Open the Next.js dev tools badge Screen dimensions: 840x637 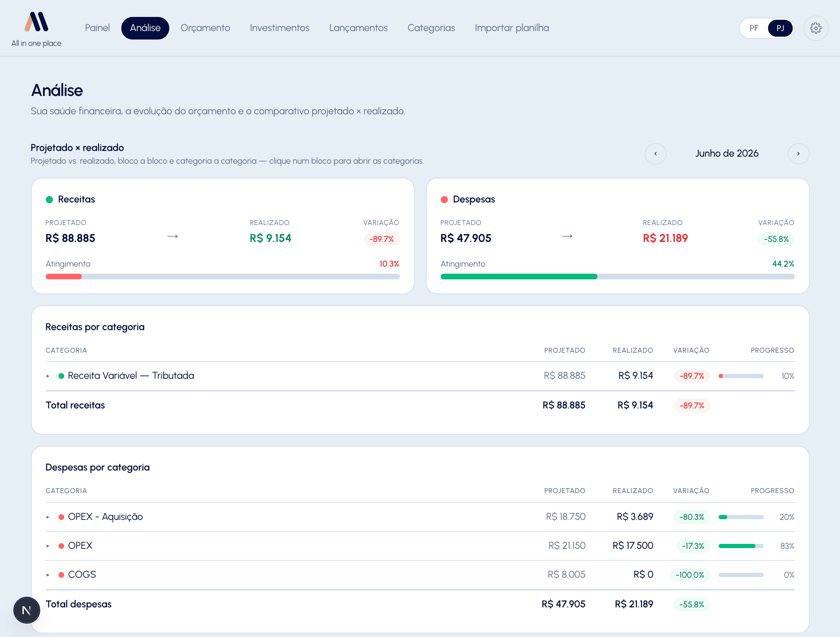[x=26, y=610]
